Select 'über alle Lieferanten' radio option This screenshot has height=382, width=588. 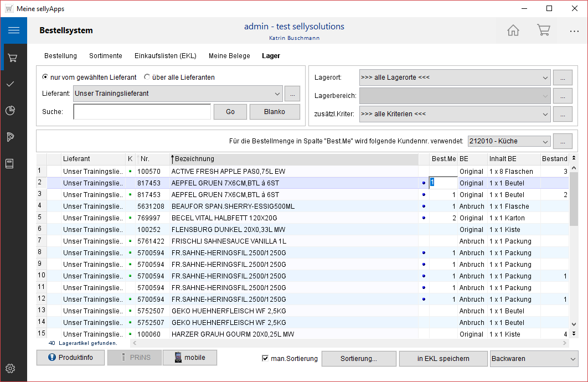coord(147,78)
